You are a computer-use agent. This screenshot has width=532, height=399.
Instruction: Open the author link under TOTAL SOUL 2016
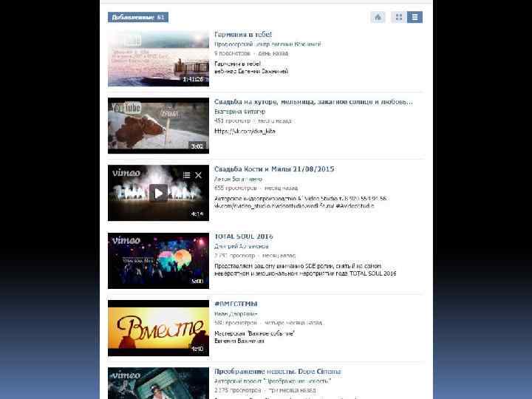(x=241, y=246)
